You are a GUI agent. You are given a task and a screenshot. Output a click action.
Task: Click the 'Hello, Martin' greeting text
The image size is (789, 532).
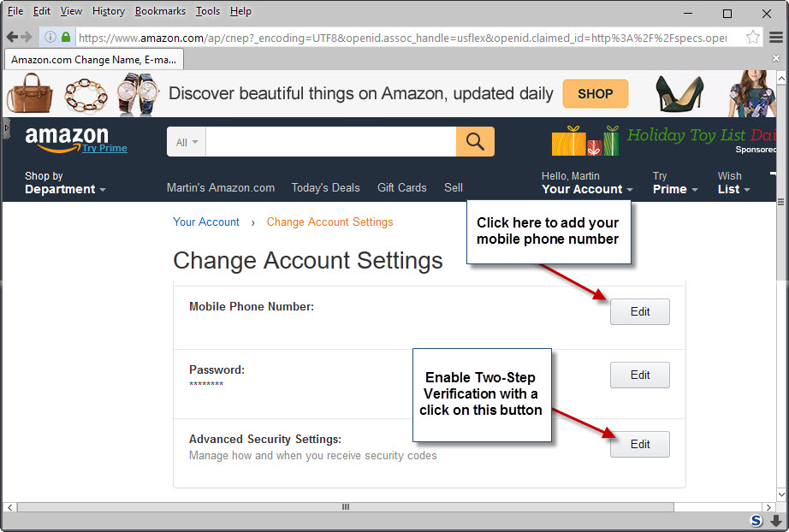(570, 176)
